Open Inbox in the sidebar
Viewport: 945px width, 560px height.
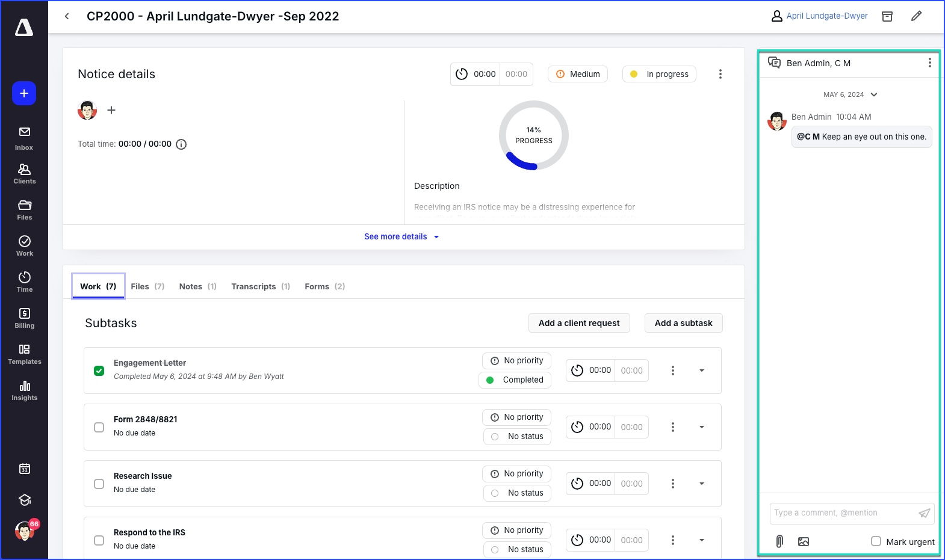(x=24, y=138)
